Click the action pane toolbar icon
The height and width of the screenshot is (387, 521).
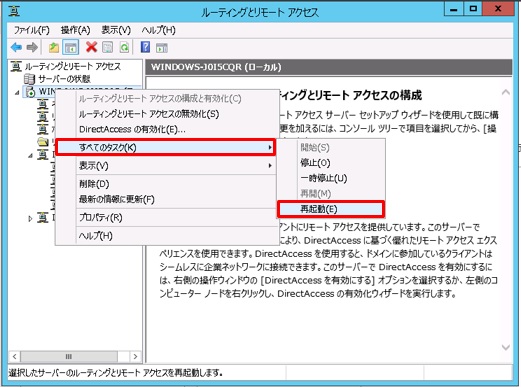[162, 47]
